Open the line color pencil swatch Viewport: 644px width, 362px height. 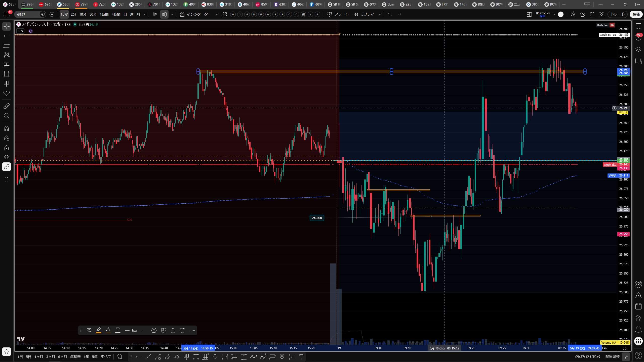[99, 330]
